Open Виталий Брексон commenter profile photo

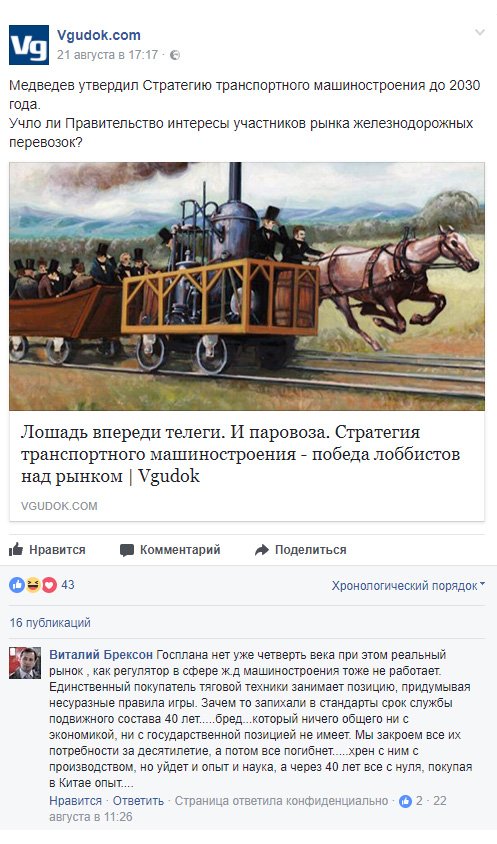[25, 663]
